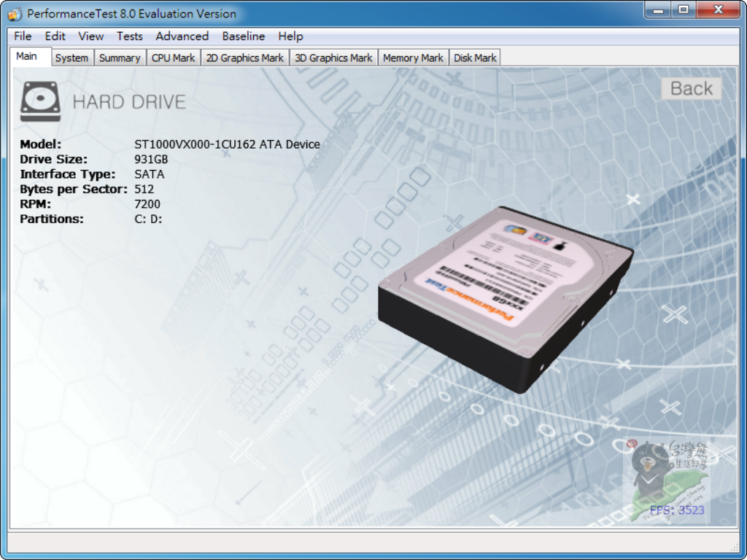Switch to the Summary tab
Screen dimensions: 747x560
point(120,58)
